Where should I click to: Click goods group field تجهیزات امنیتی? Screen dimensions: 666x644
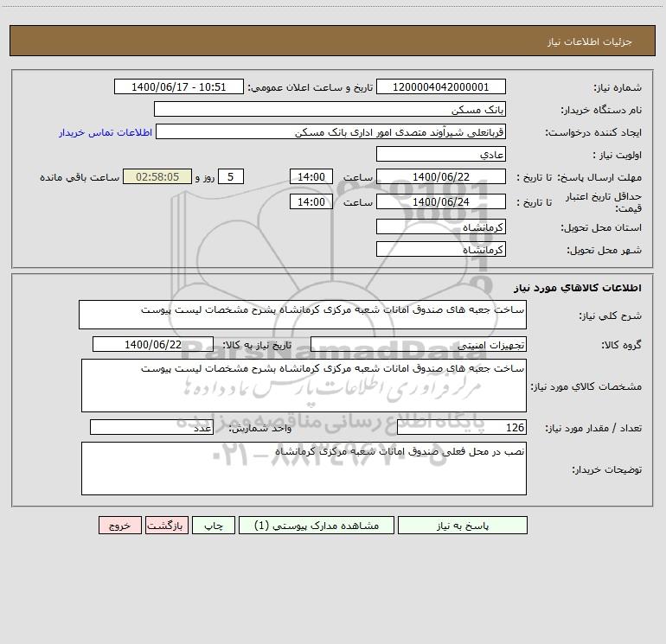click(419, 344)
